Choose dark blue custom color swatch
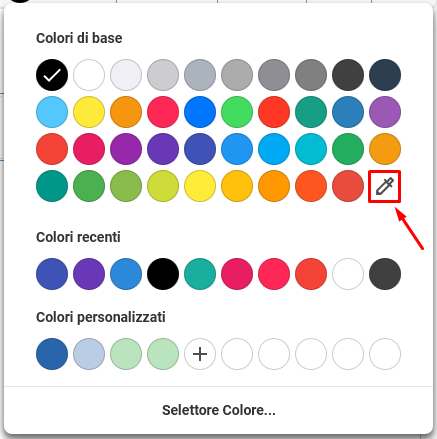This screenshot has width=437, height=439. pos(52,354)
